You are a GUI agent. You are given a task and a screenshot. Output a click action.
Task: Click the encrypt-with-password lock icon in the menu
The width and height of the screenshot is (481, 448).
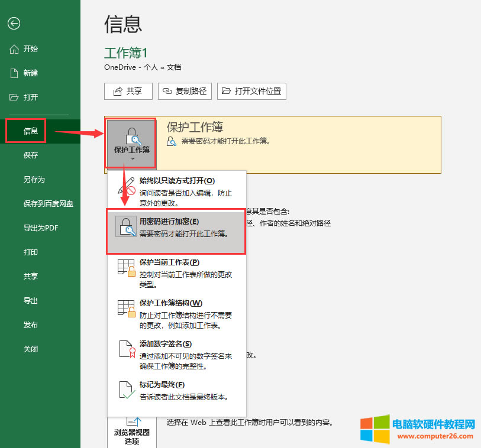126,228
